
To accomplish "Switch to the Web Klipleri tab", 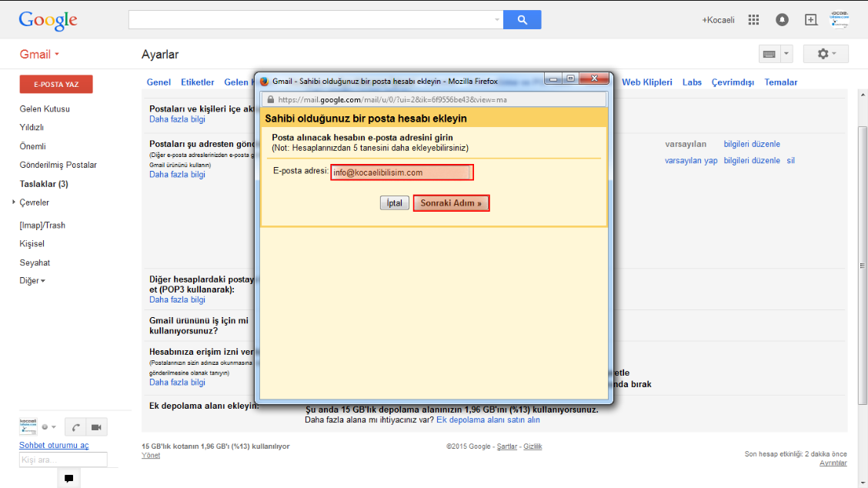I will pos(647,82).
